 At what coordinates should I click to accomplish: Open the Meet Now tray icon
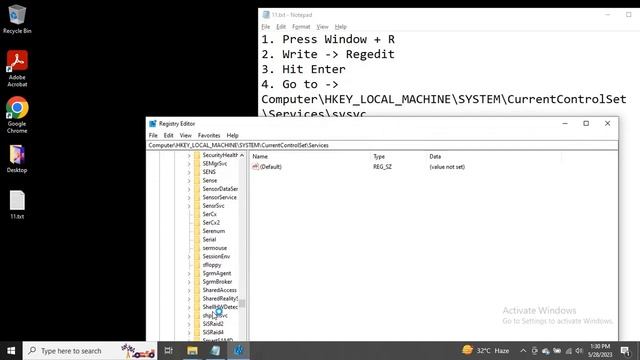coord(534,351)
